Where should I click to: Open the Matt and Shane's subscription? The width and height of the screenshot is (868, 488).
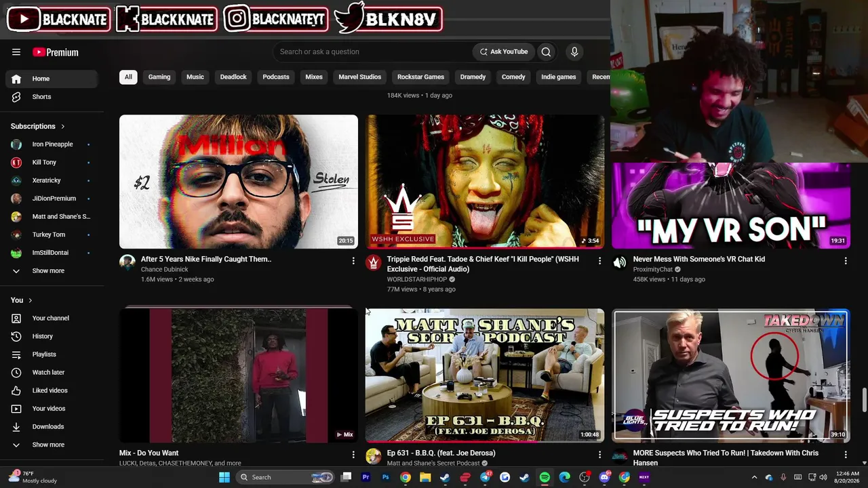click(x=52, y=217)
